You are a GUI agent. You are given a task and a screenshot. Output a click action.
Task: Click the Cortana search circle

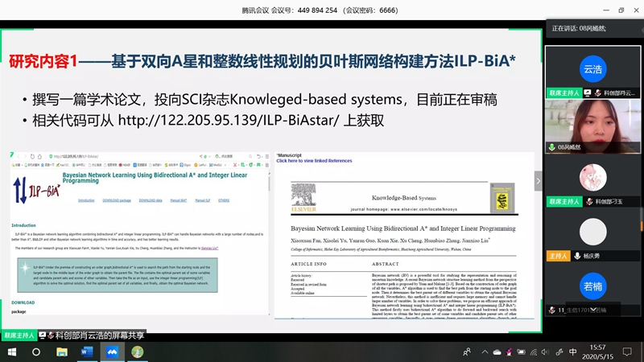point(36,352)
